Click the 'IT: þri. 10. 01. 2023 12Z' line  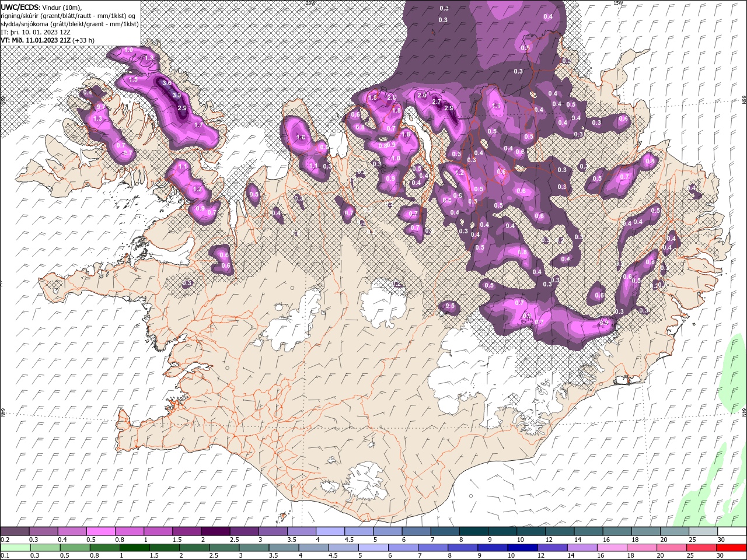(36, 32)
